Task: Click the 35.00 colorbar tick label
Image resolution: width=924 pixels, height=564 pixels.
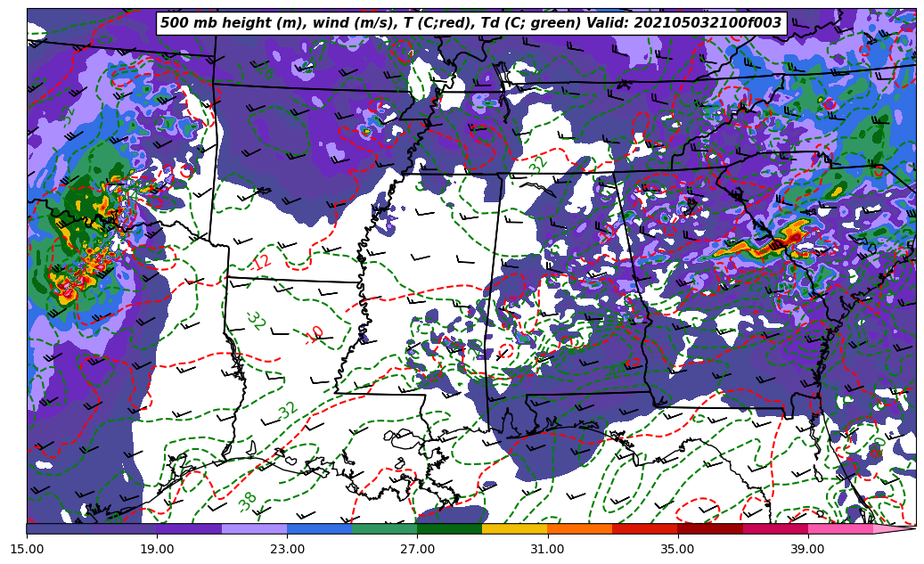Action: click(677, 550)
